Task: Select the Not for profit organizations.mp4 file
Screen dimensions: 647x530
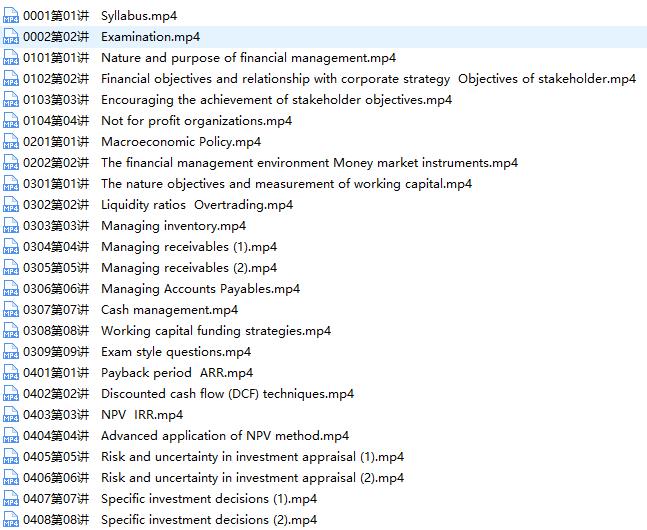Action: (196, 121)
